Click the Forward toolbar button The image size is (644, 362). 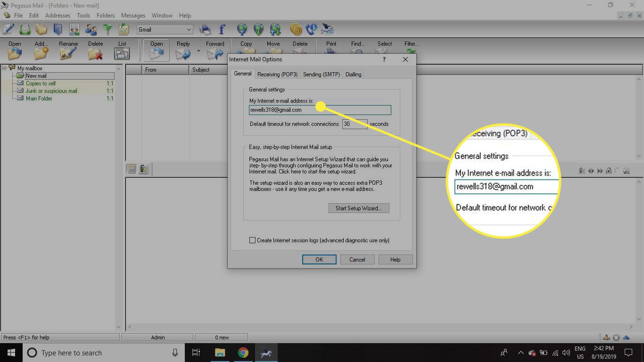point(215,50)
